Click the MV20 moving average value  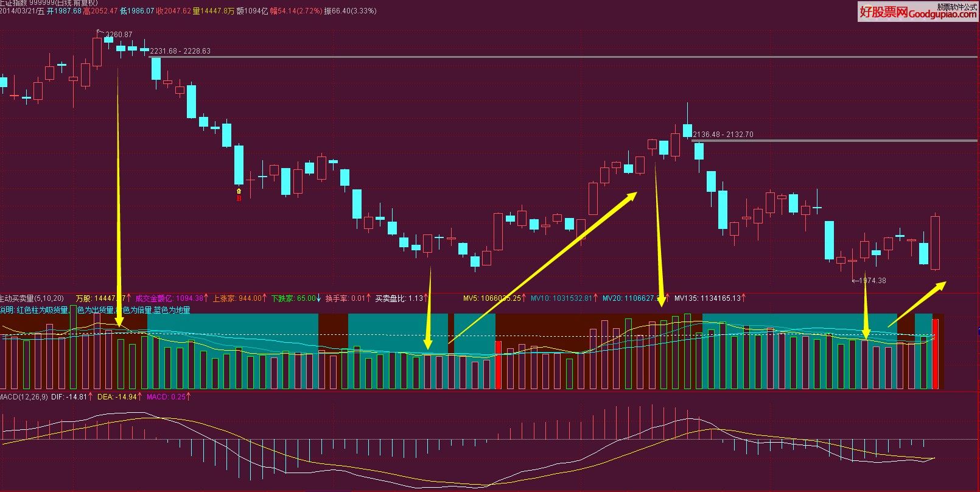(636, 298)
